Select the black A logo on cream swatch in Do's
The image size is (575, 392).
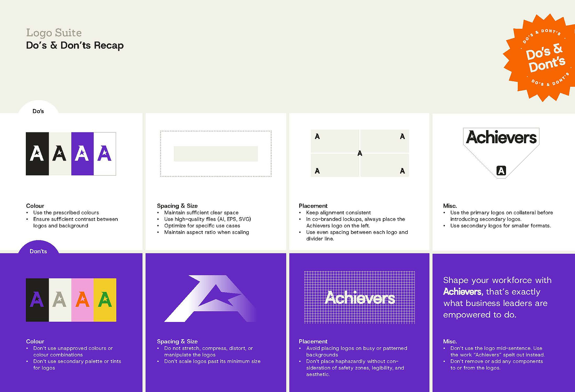[x=60, y=154]
